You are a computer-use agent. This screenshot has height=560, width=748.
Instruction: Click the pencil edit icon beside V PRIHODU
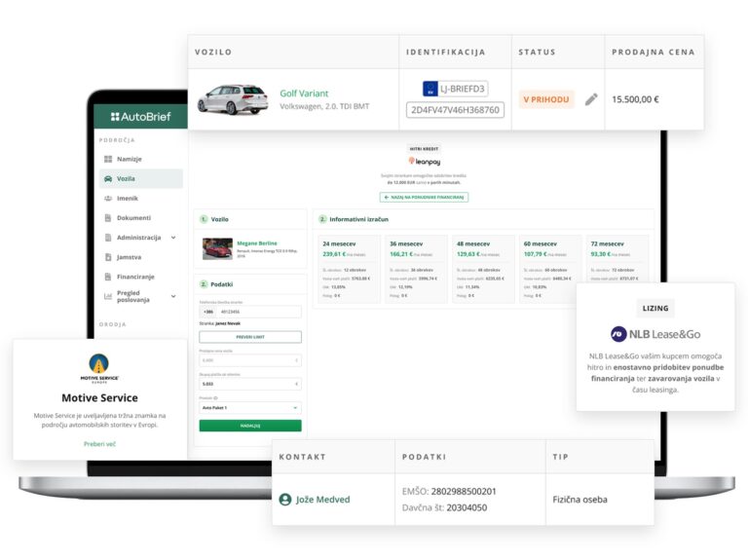[x=590, y=99]
